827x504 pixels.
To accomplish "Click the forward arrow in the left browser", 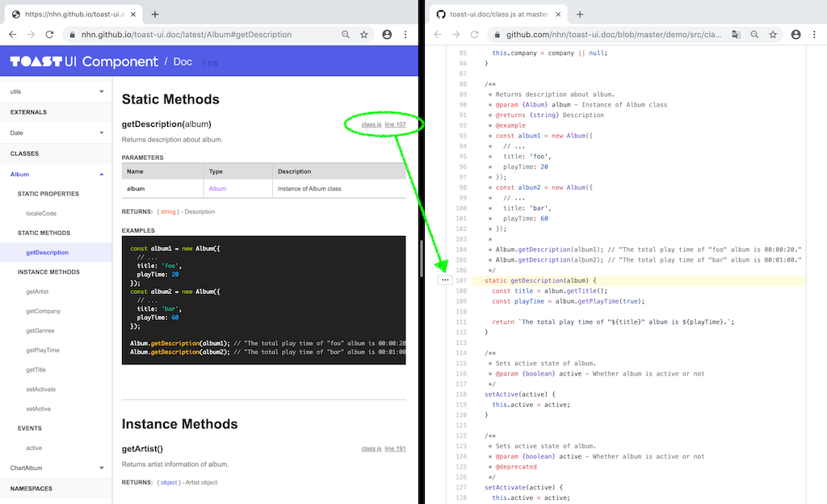I will (x=31, y=35).
